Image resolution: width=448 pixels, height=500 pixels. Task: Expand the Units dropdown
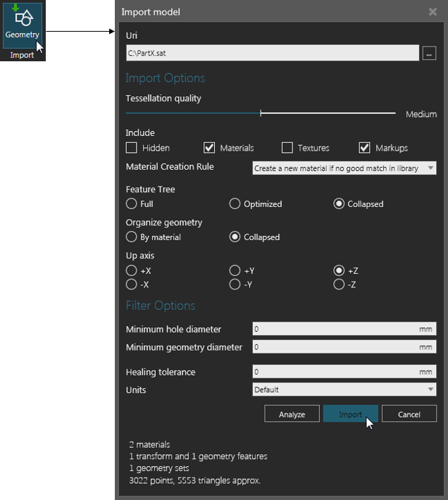[344, 389]
